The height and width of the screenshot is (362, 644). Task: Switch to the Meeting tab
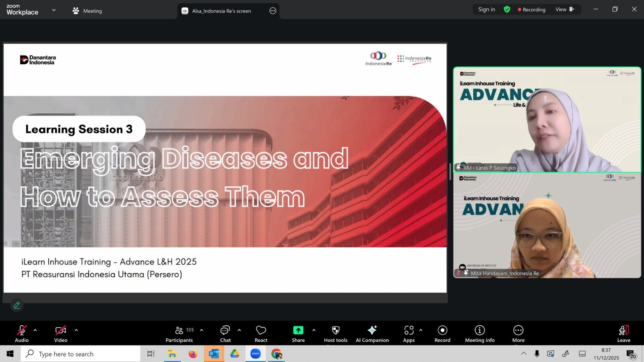87,11
